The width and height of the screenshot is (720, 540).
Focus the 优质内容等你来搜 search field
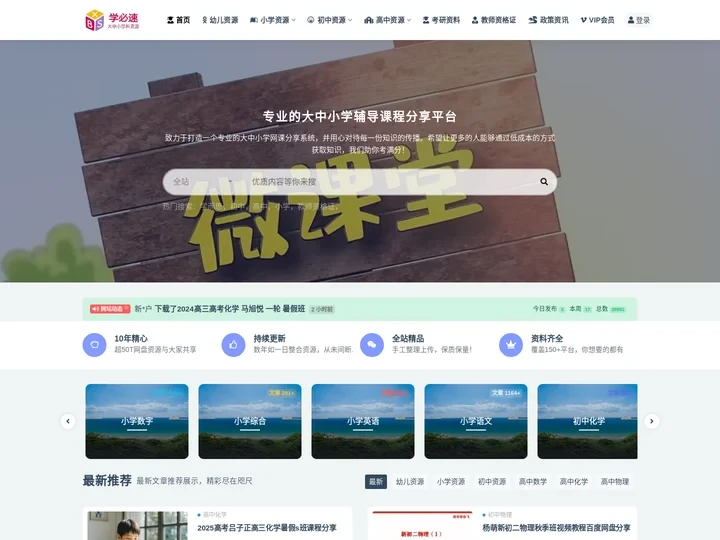pos(390,182)
